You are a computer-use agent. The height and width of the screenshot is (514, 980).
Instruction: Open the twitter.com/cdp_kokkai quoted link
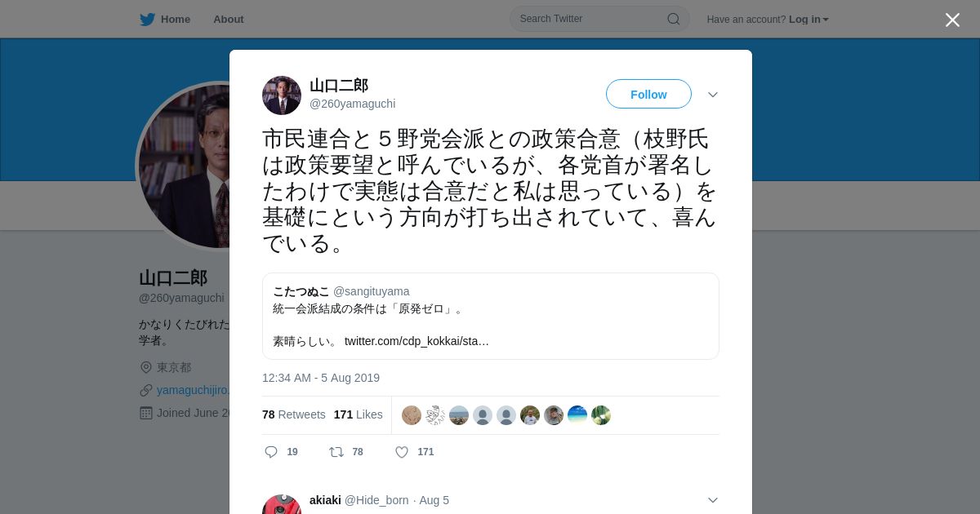click(416, 341)
